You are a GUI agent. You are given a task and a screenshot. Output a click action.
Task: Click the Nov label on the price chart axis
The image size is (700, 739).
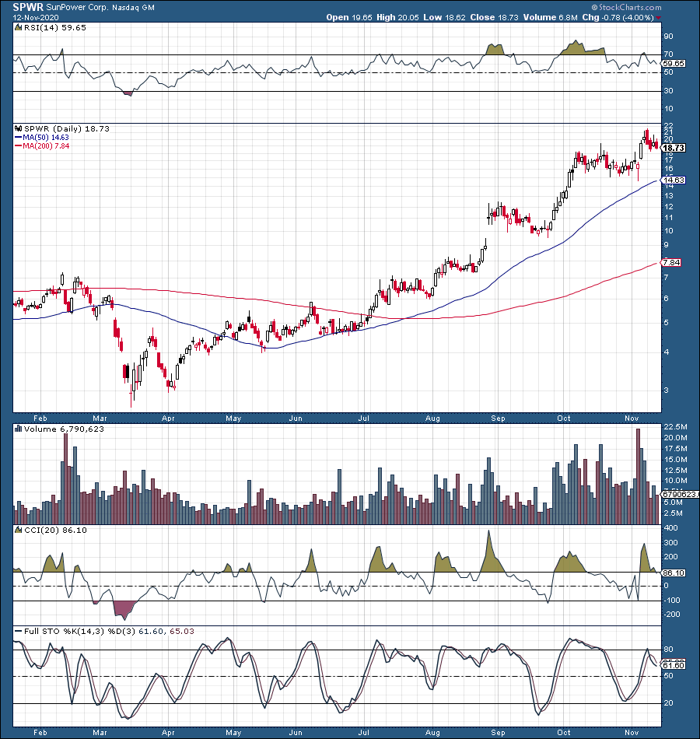[x=632, y=419]
